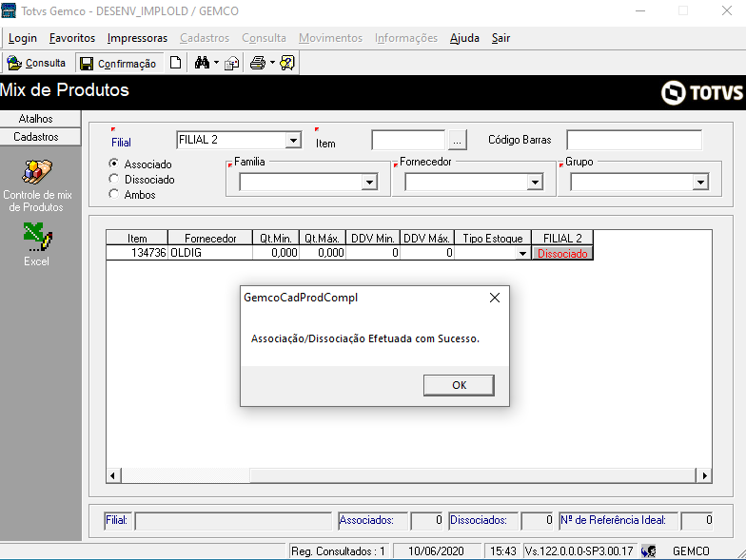The height and width of the screenshot is (560, 746).
Task: Click the Dissociados count field
Action: pos(538,521)
